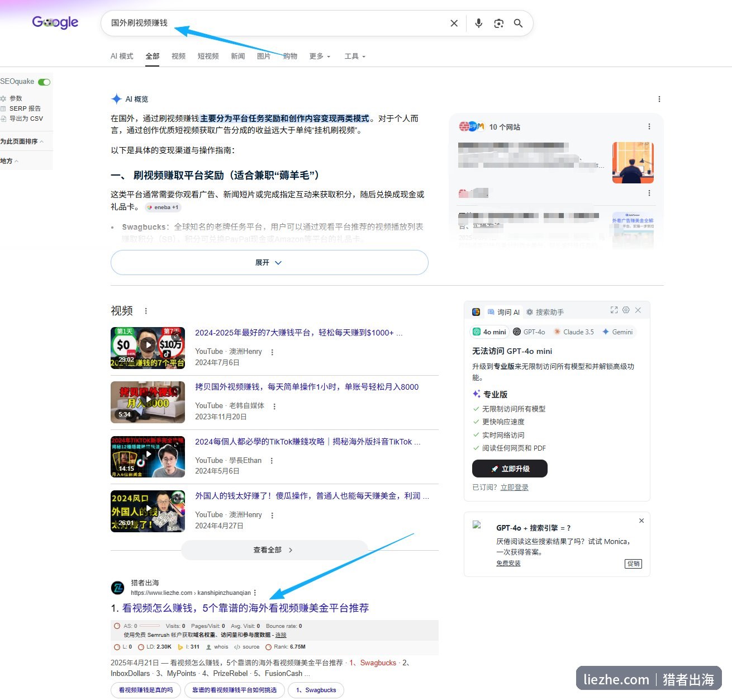Click the 立即登录 link
732x700 pixels.
coord(515,488)
